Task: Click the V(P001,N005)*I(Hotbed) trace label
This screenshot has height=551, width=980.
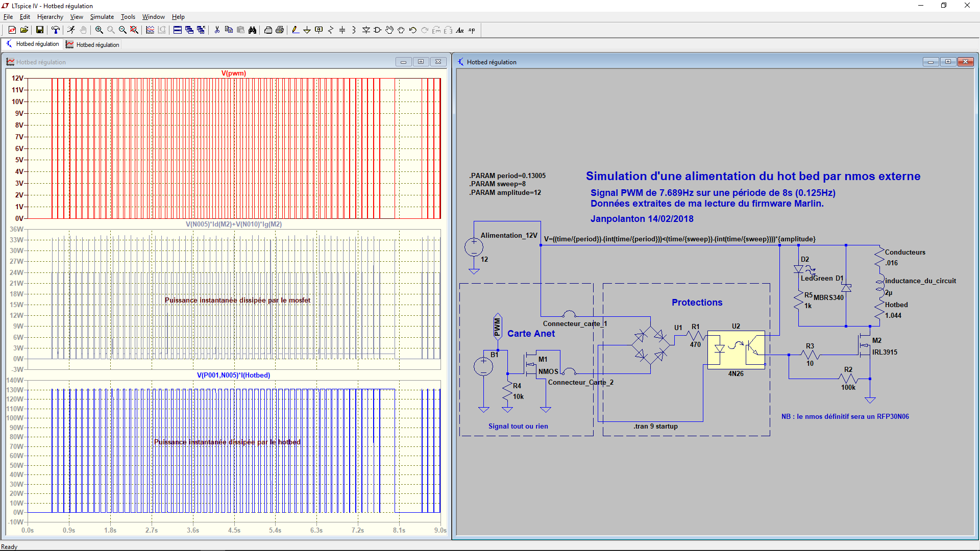Action: click(234, 375)
